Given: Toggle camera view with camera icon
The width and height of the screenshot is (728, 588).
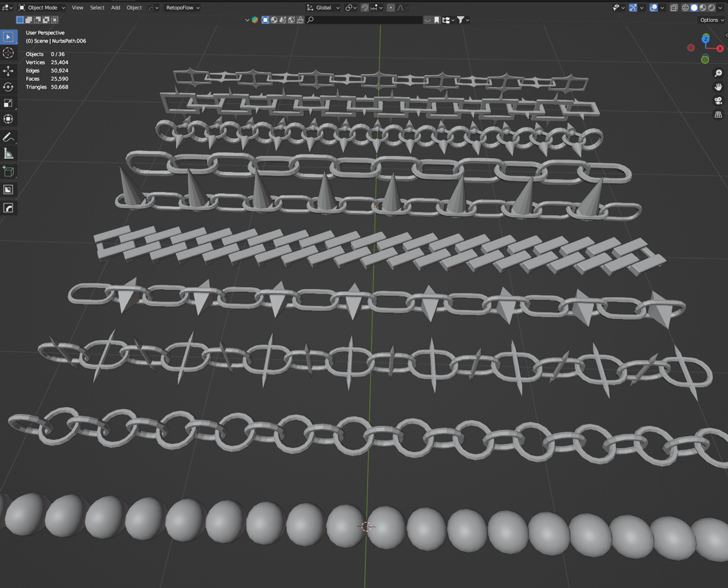Looking at the screenshot, I should 718,101.
